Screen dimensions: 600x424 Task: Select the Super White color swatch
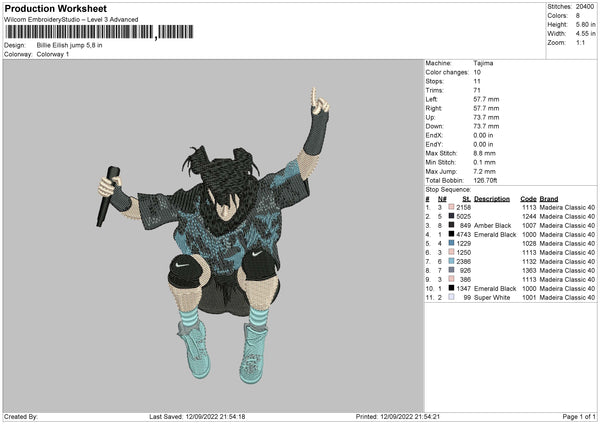(451, 297)
